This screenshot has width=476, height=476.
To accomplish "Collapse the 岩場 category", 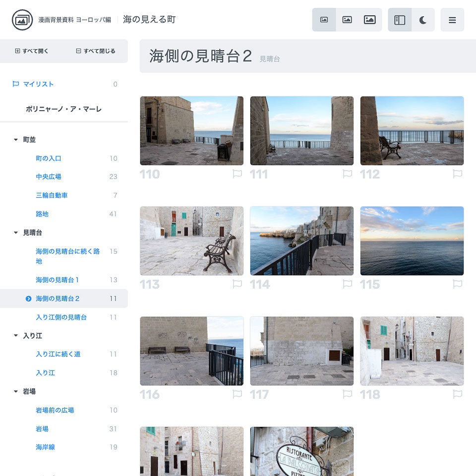I will click(15, 391).
